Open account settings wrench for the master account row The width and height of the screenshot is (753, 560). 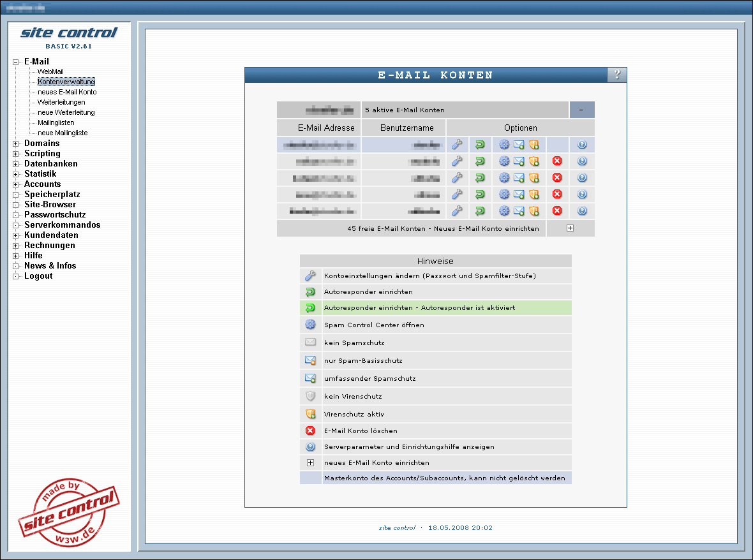click(457, 144)
